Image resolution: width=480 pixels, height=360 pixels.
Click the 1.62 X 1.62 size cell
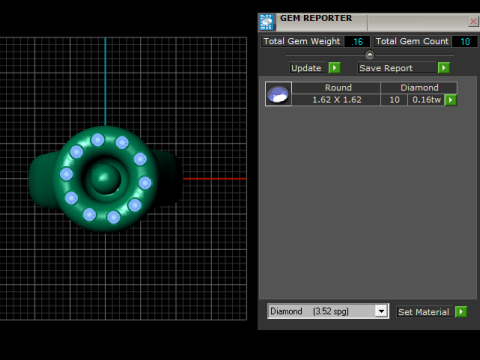click(336, 100)
